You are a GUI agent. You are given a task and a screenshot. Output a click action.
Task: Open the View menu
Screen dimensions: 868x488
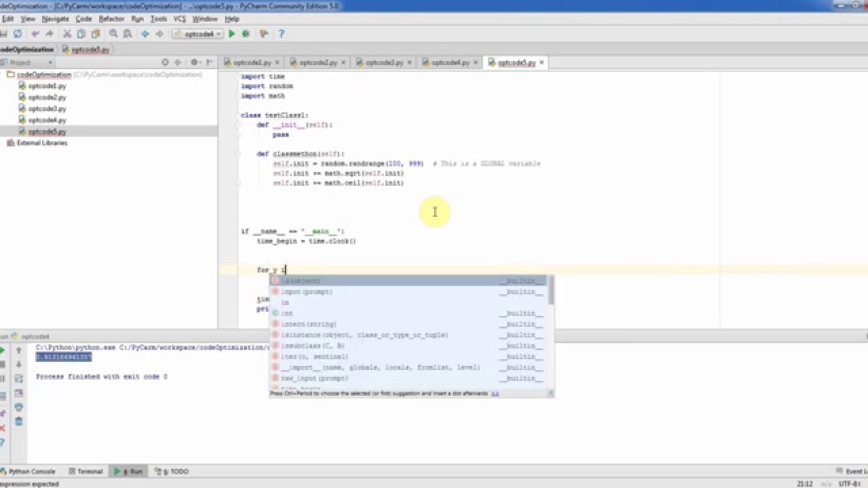[x=28, y=19]
